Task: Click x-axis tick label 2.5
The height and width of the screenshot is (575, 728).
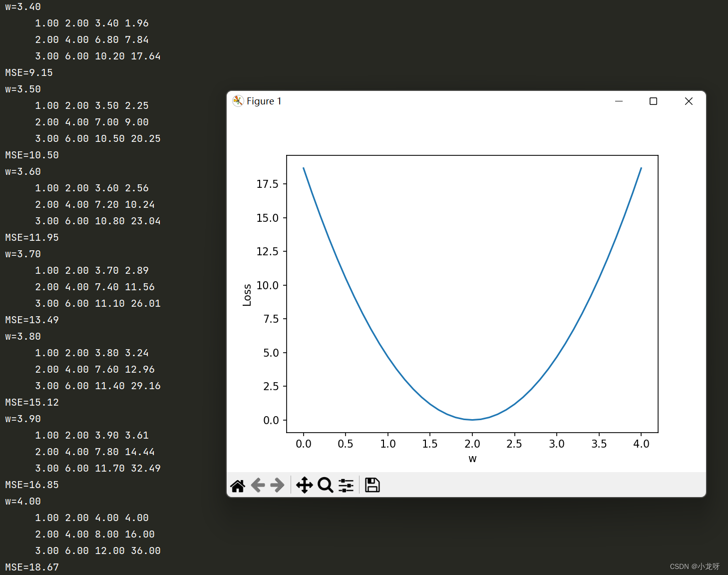Action: [x=514, y=444]
